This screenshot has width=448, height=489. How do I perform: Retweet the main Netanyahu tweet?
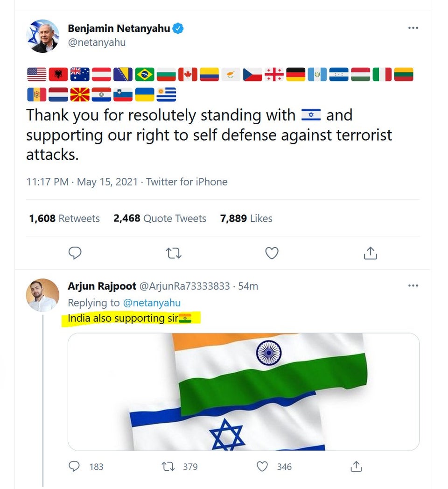(173, 253)
